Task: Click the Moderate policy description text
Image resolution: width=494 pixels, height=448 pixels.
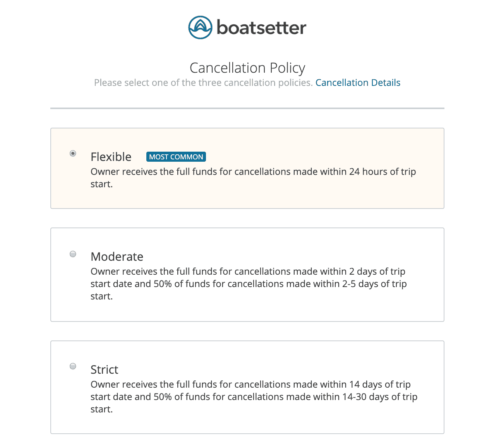Action: [x=248, y=284]
